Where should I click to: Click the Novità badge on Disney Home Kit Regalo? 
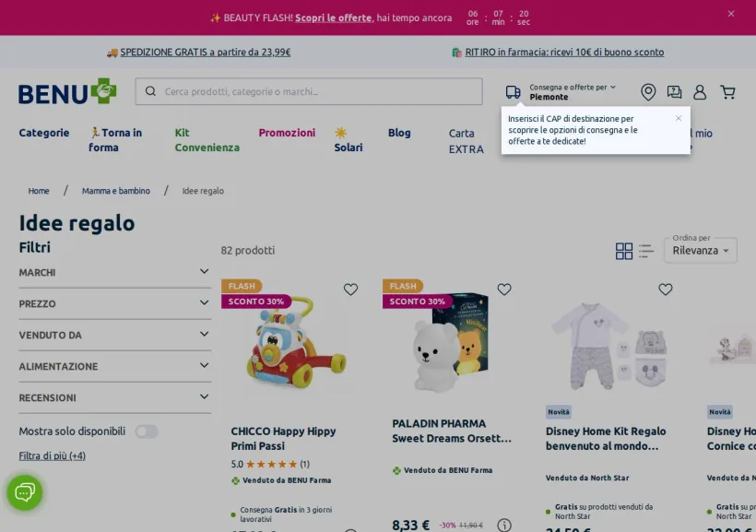click(x=559, y=412)
